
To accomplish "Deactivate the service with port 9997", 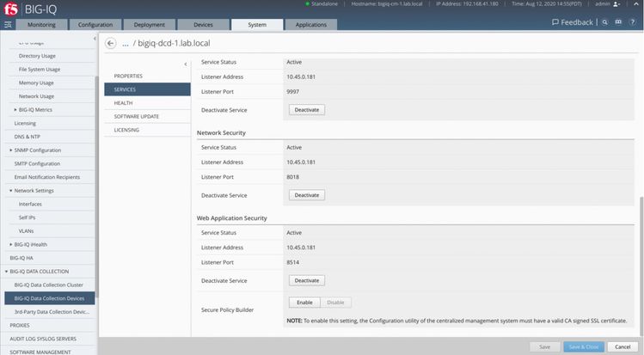I will (307, 110).
